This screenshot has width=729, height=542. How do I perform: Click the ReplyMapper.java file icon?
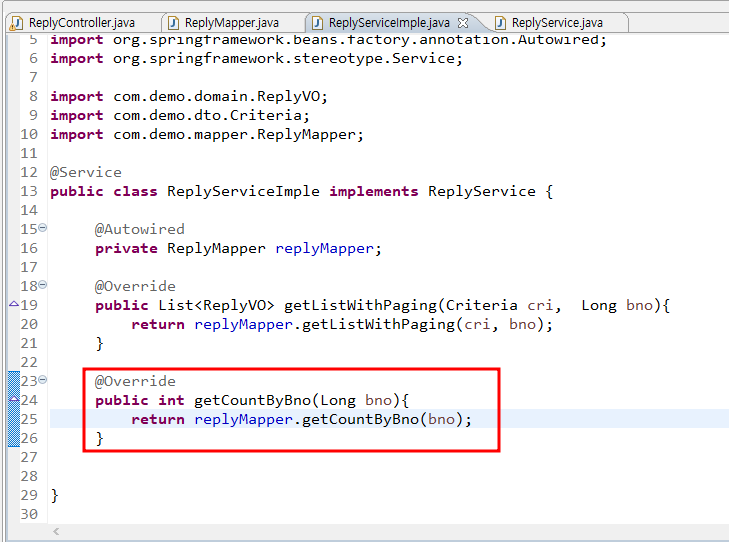(173, 23)
